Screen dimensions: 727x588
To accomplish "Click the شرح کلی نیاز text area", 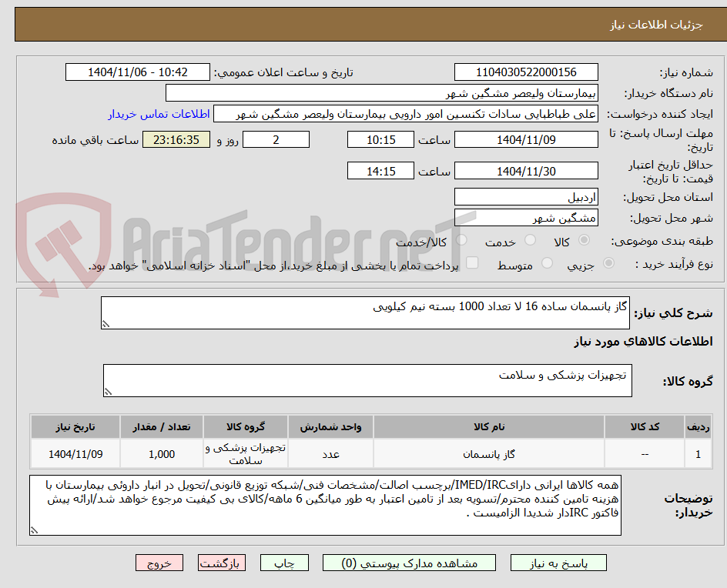I will (365, 312).
